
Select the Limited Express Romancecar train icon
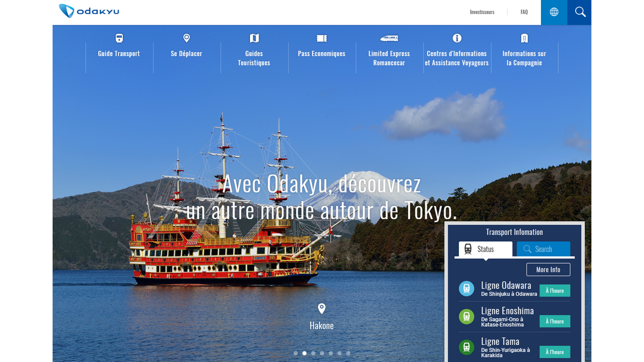point(389,38)
